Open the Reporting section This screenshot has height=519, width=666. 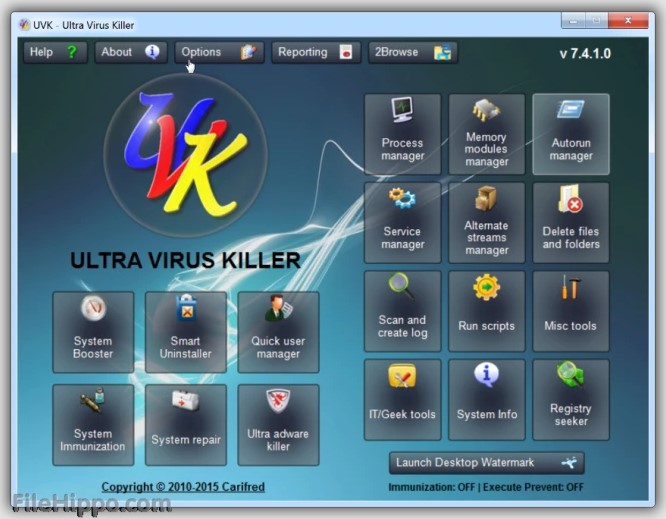pos(316,52)
